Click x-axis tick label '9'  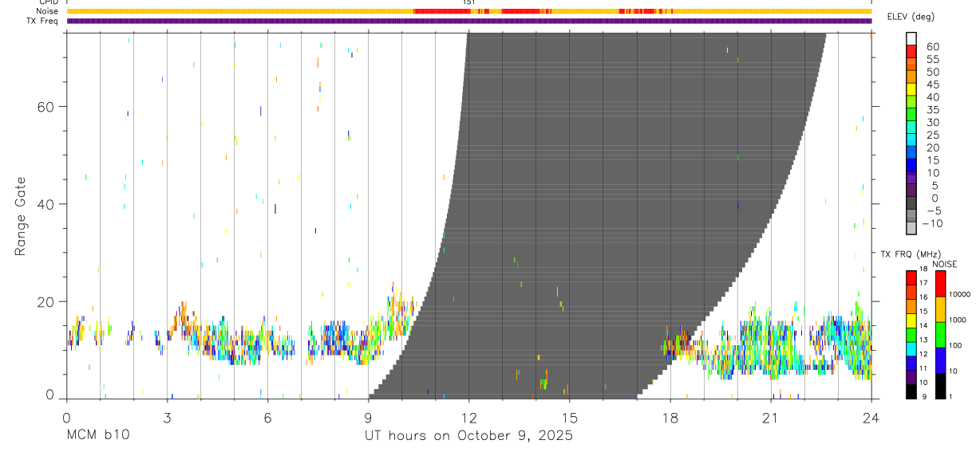[368, 417]
